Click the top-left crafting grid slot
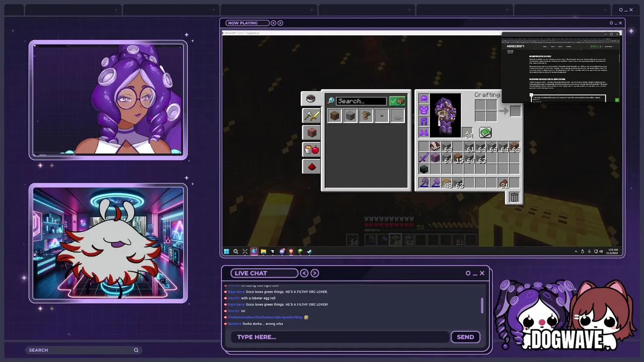Viewport: 644px width, 362px height. 480,105
